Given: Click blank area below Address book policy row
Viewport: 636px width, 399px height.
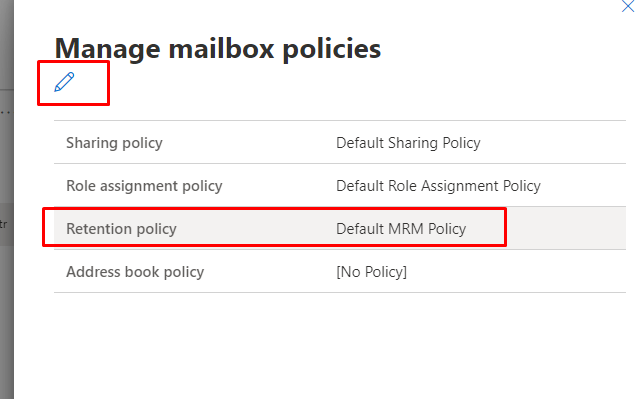Looking at the screenshot, I should [340, 345].
